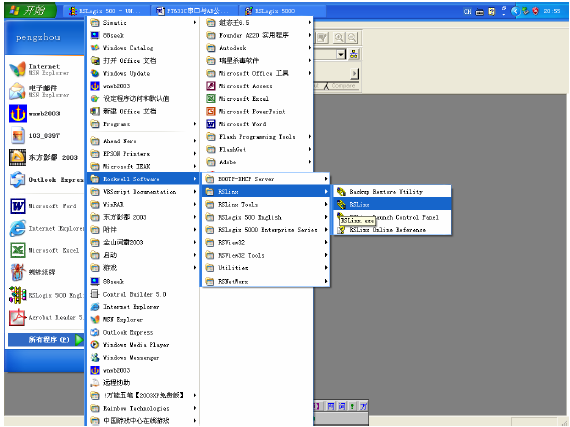Open Windows Update
Image resolution: width=570 pixels, height=427 pixels.
[x=143, y=73]
